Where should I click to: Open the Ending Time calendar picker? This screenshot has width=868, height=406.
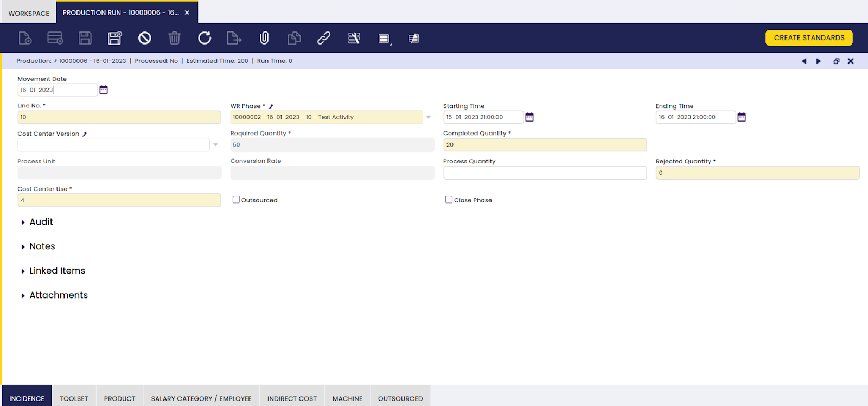coord(742,117)
